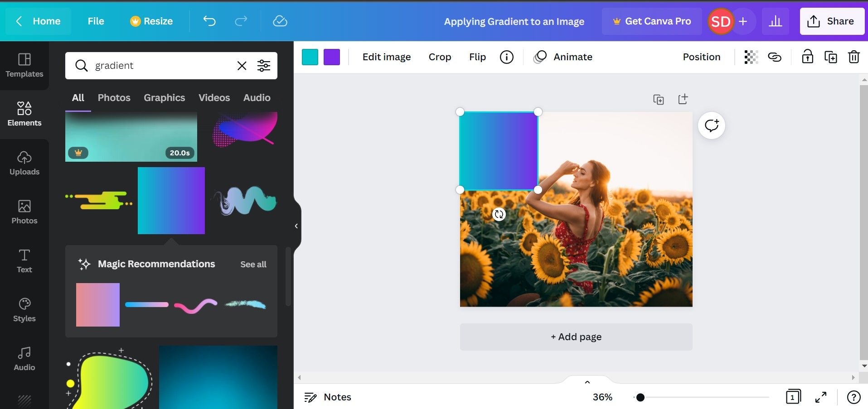Open the image info icon
This screenshot has width=868, height=409.
(x=506, y=57)
